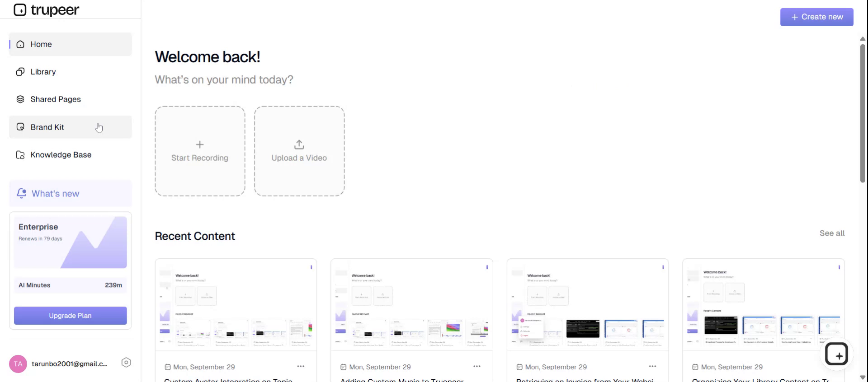Click calendar icon on Retrieving an Invoice card
Screen dimensions: 868x382
pyautogui.click(x=519, y=367)
